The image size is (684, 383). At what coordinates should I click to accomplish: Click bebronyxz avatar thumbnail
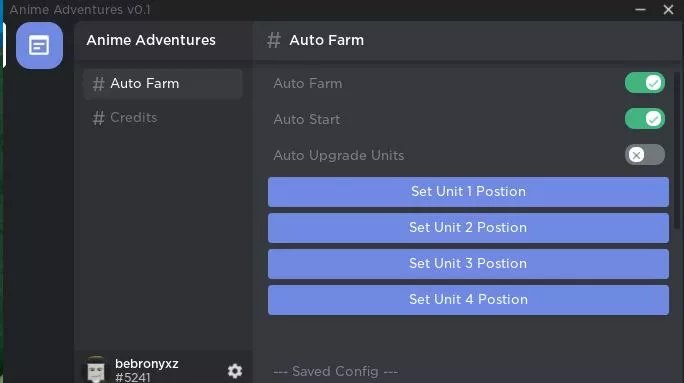[96, 369]
